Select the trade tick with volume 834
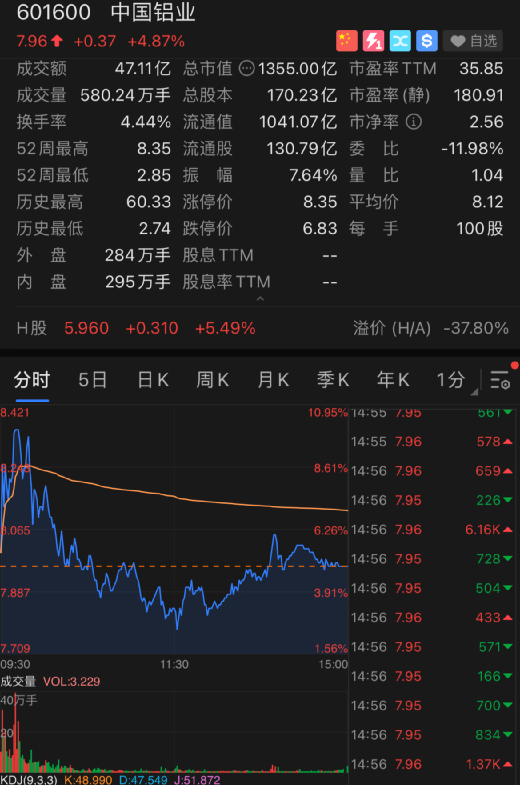520x785 pixels. 432,735
